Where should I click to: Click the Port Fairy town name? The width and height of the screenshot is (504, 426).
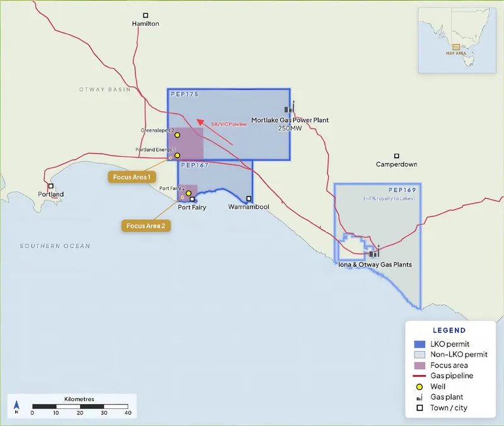coord(192,207)
